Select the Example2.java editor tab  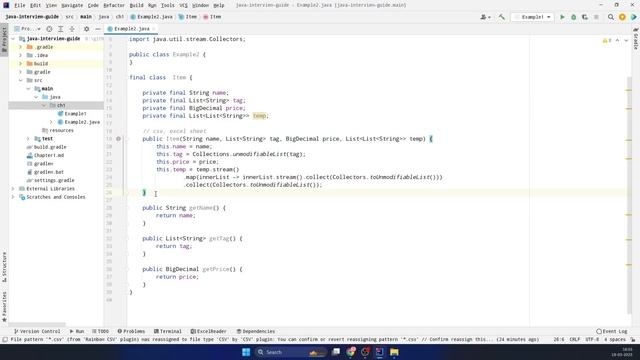point(131,29)
